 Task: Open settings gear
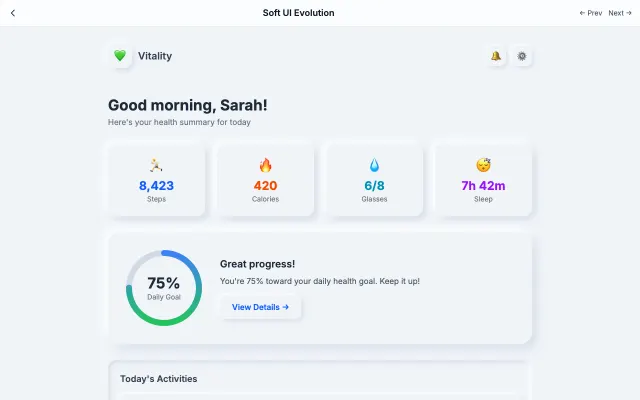[522, 56]
